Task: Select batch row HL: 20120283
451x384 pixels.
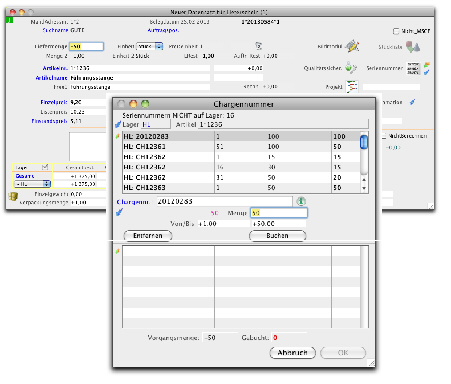Action: coord(241,136)
